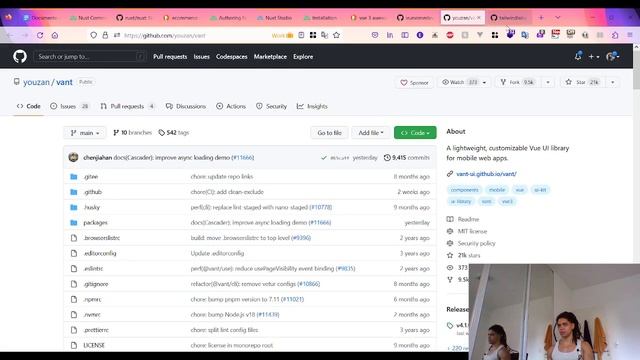Open the packages folder

coord(95,222)
